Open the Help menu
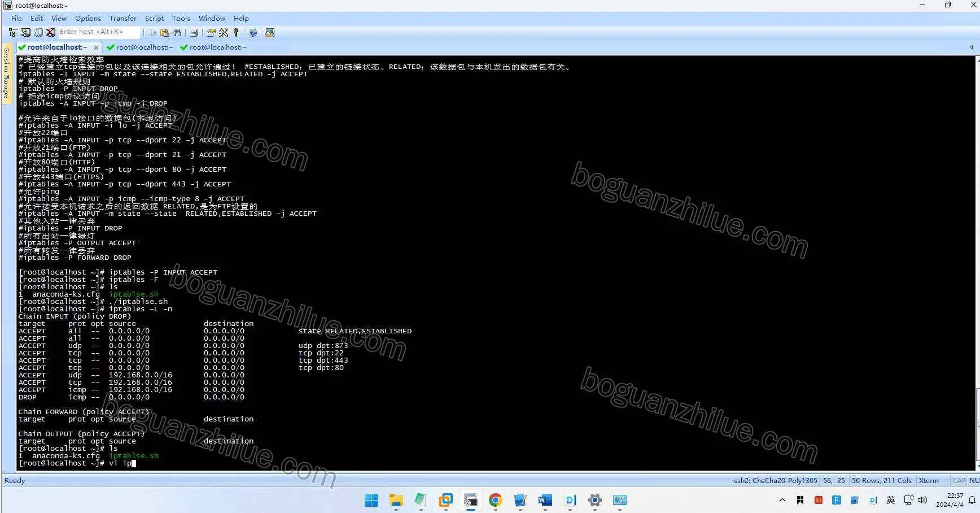 [x=241, y=19]
